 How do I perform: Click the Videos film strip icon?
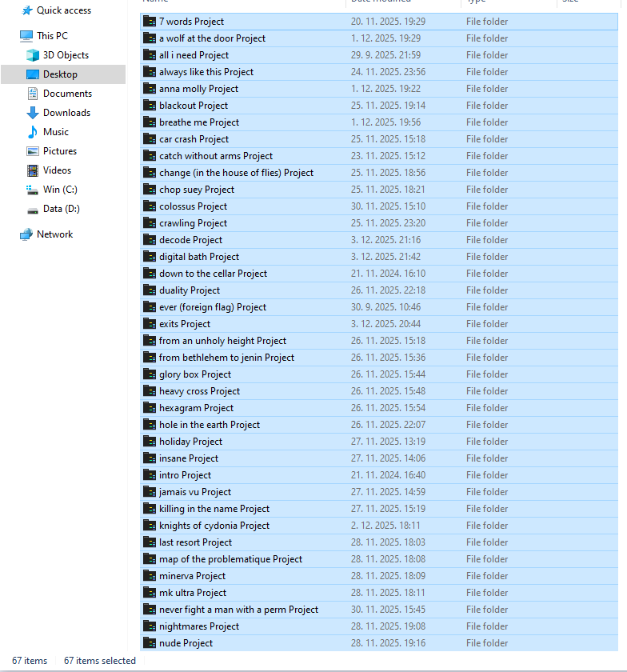tap(33, 170)
